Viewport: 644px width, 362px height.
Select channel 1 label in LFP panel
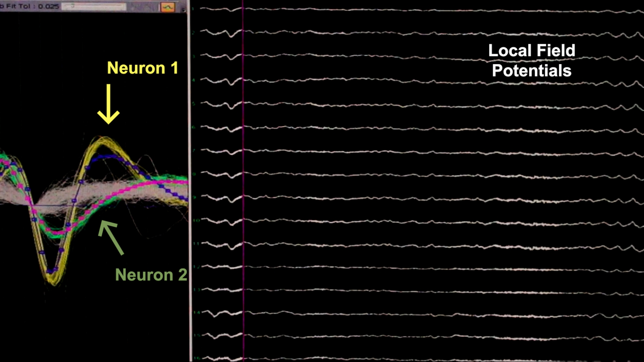click(x=193, y=9)
